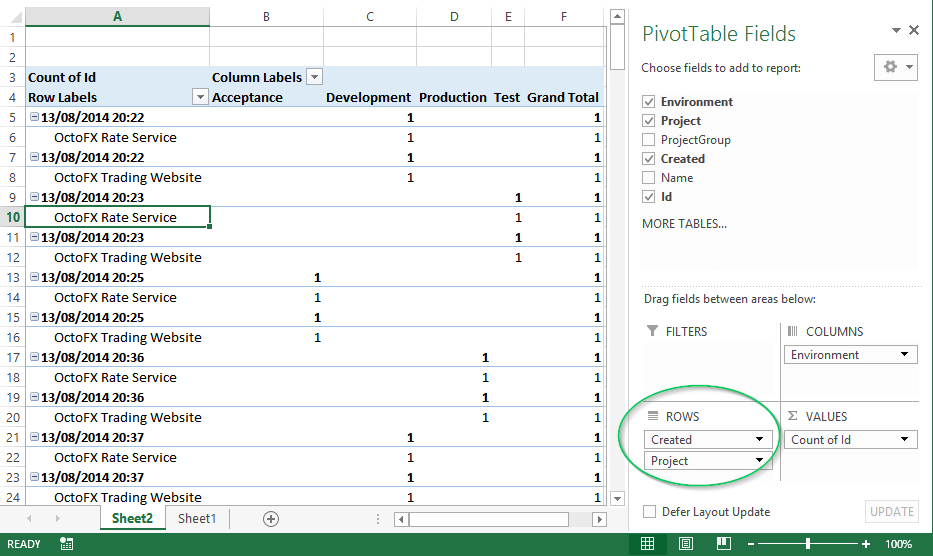The image size is (933, 556).
Task: Click the zoom in plus icon
Action: pyautogui.click(x=866, y=544)
